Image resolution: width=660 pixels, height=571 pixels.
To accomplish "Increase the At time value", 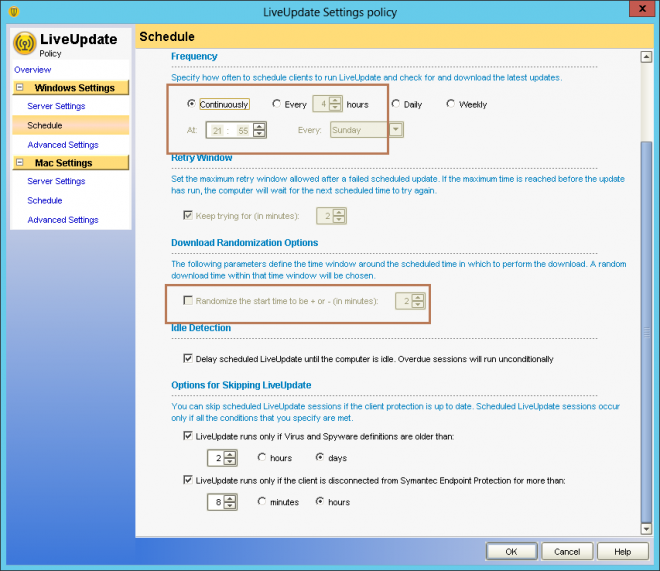I will pos(259,127).
